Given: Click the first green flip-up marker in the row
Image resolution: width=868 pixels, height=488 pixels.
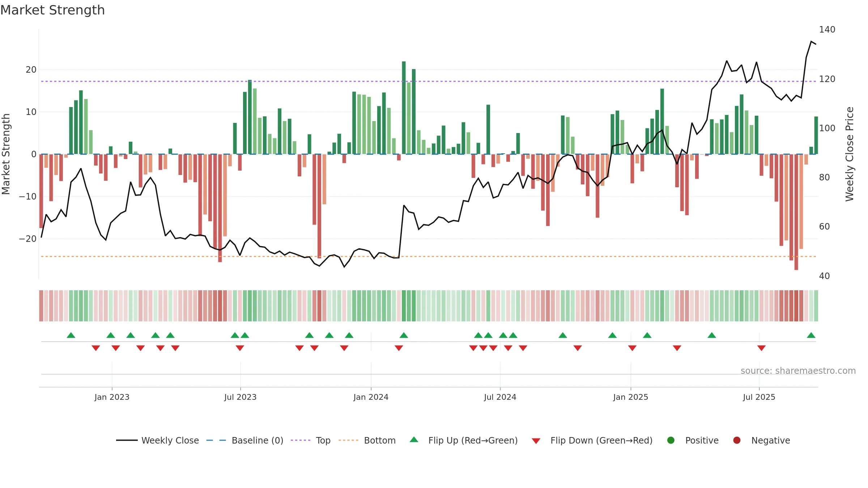Looking at the screenshot, I should (x=71, y=335).
